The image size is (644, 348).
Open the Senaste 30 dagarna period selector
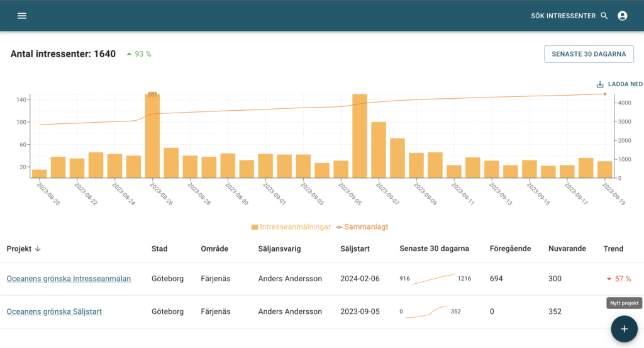coord(589,54)
